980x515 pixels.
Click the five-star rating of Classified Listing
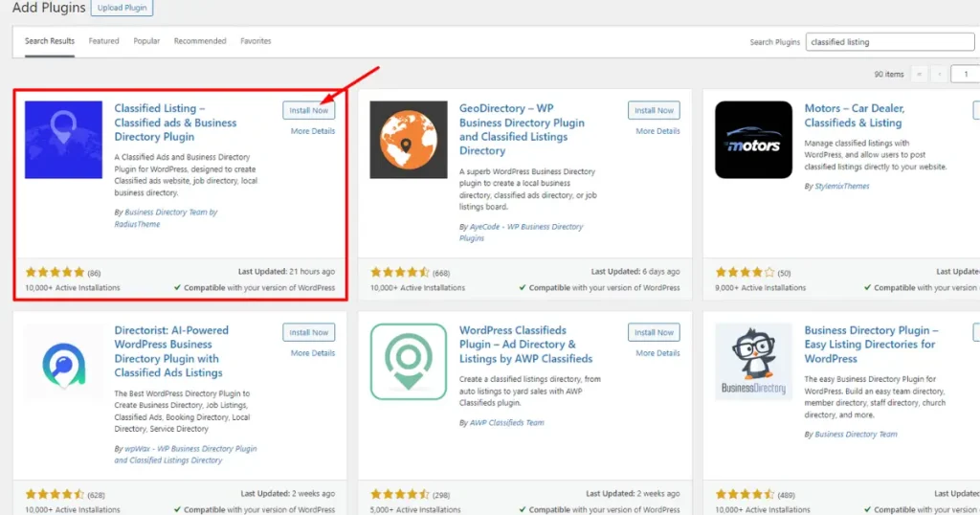tap(55, 273)
